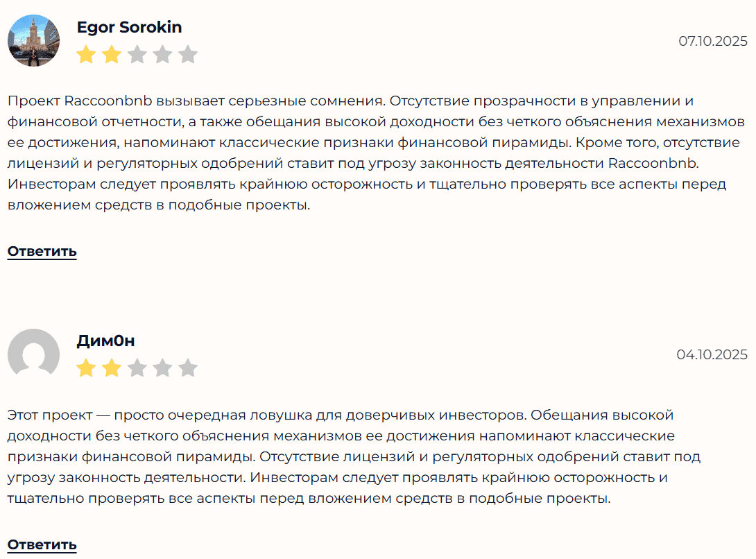Click the last gray star in Дим0н's rating

pos(188,368)
